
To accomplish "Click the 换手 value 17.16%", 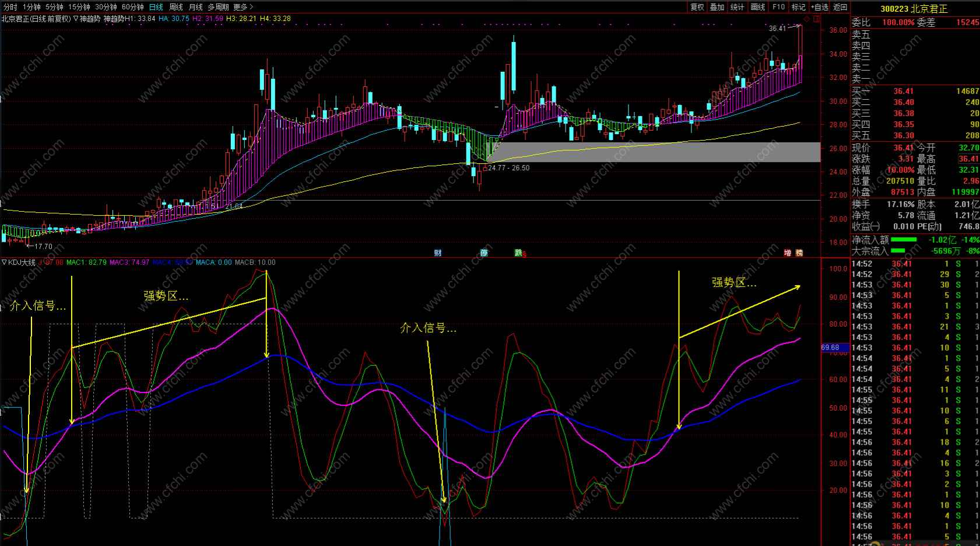I will (x=901, y=204).
